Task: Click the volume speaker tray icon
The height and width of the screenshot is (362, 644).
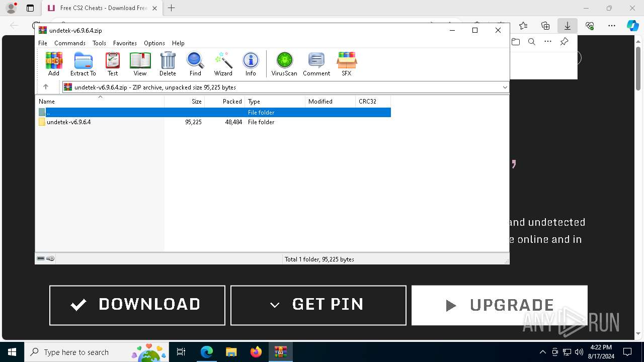Action: 579,352
